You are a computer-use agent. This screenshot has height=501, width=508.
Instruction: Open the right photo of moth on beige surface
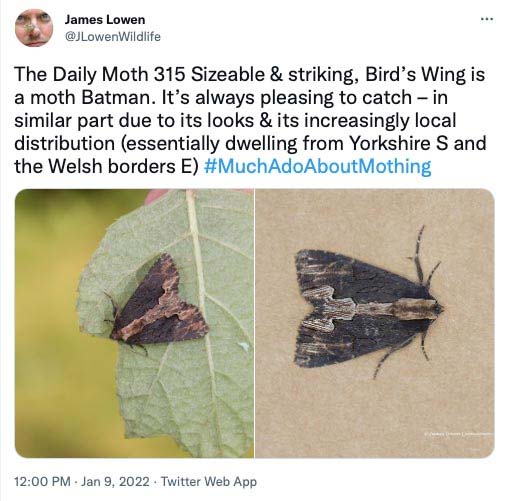[x=375, y=323]
